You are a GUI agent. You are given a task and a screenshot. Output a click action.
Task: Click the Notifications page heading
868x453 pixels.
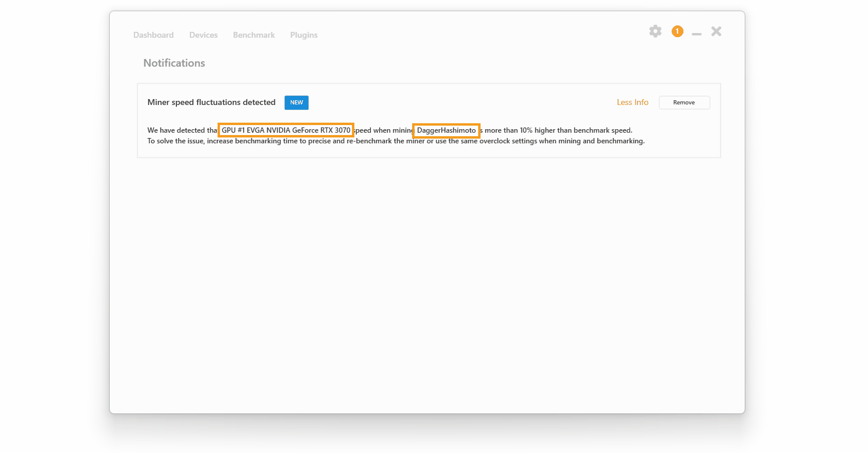(x=174, y=63)
